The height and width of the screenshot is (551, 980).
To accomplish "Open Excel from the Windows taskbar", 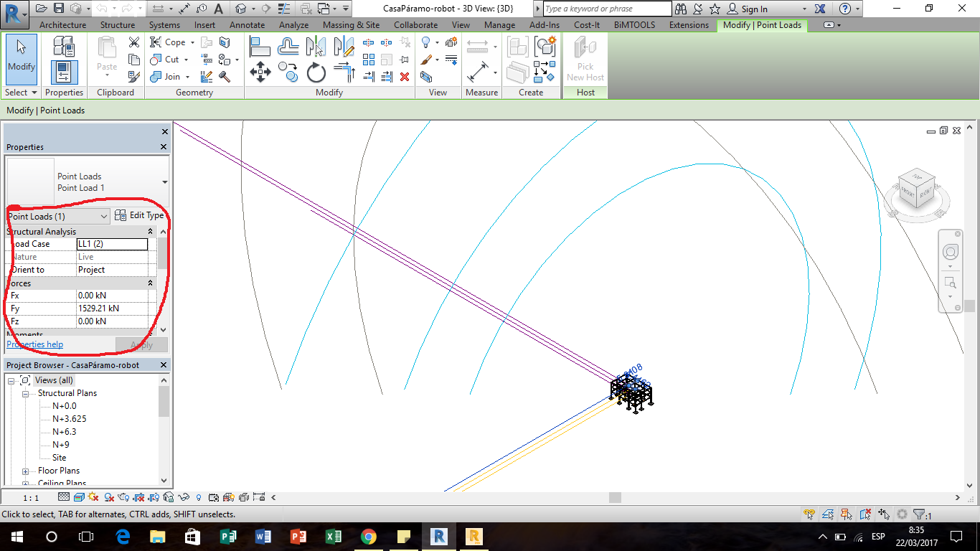I will [x=333, y=536].
